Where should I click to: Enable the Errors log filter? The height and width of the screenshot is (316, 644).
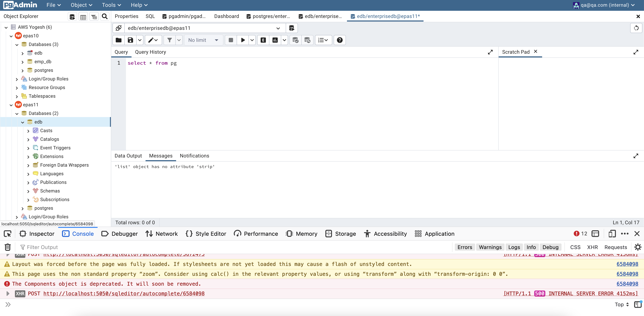point(464,247)
